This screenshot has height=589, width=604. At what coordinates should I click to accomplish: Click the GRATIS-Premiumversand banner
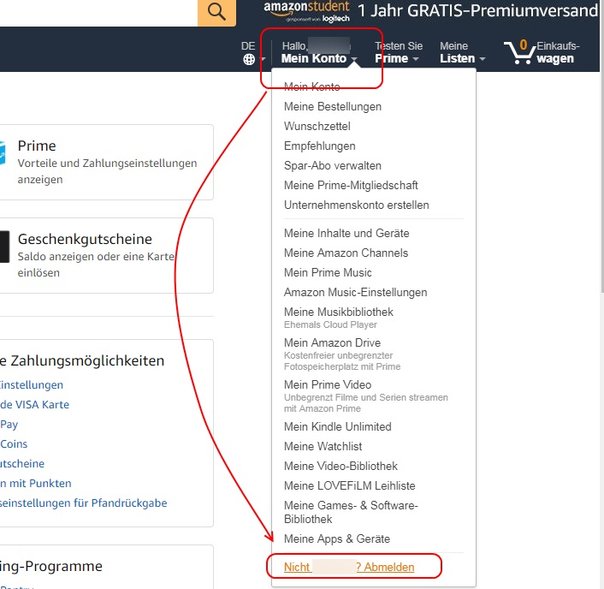478,11
